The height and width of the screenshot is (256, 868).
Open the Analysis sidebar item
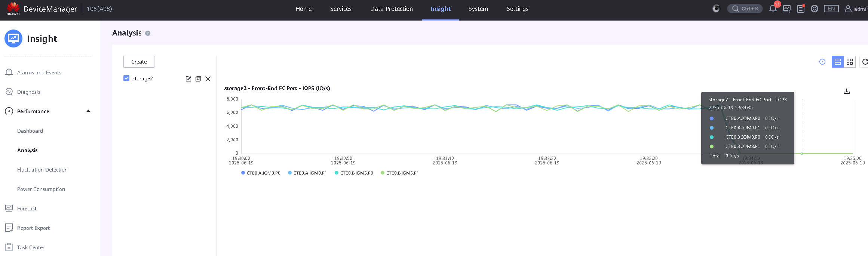[x=27, y=150]
